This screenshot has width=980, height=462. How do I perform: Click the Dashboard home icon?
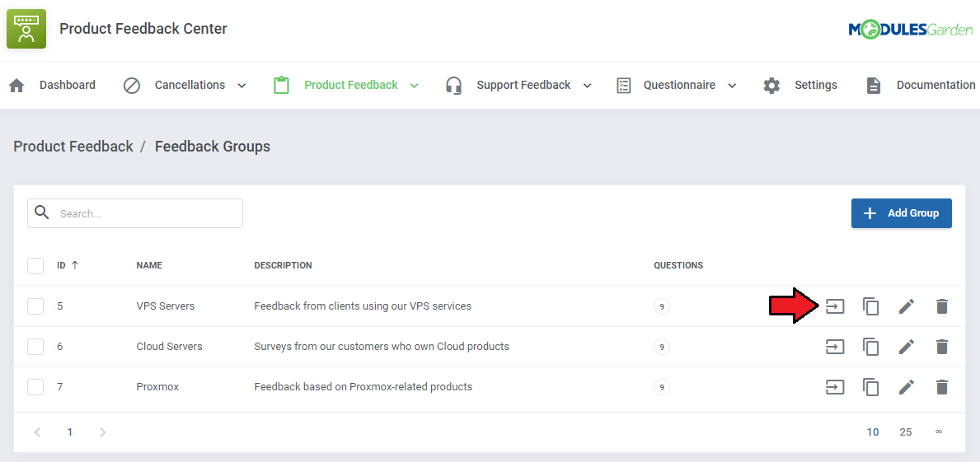pos(16,86)
